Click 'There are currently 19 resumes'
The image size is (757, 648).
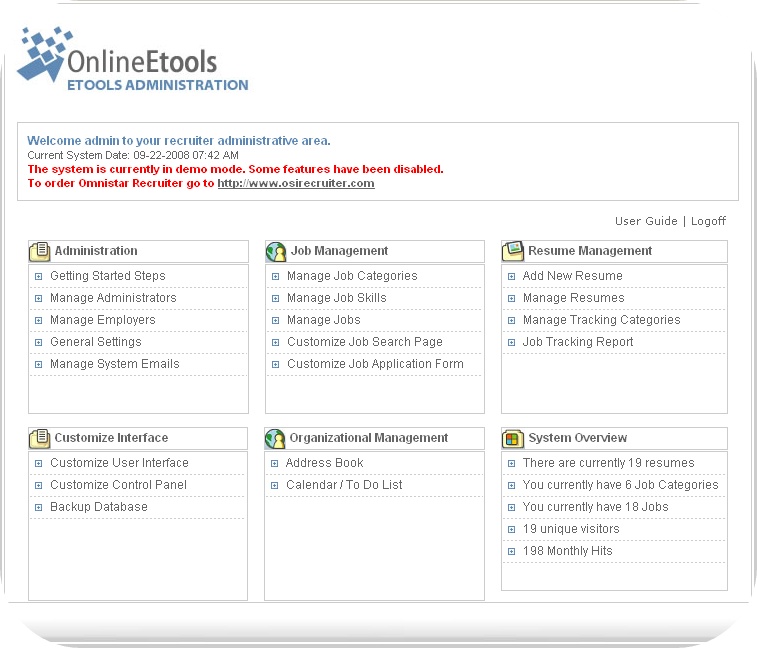pyautogui.click(x=608, y=463)
